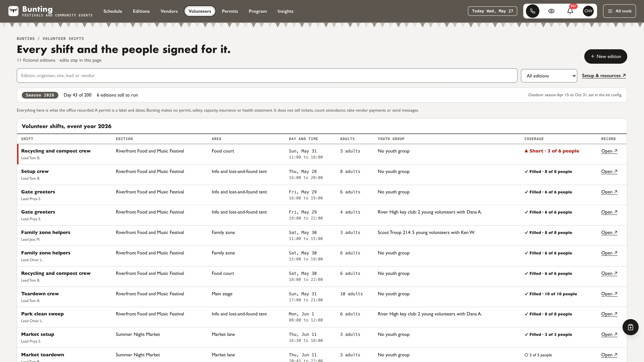Open the phone call icon button
This screenshot has height=362, width=644.
[532, 11]
